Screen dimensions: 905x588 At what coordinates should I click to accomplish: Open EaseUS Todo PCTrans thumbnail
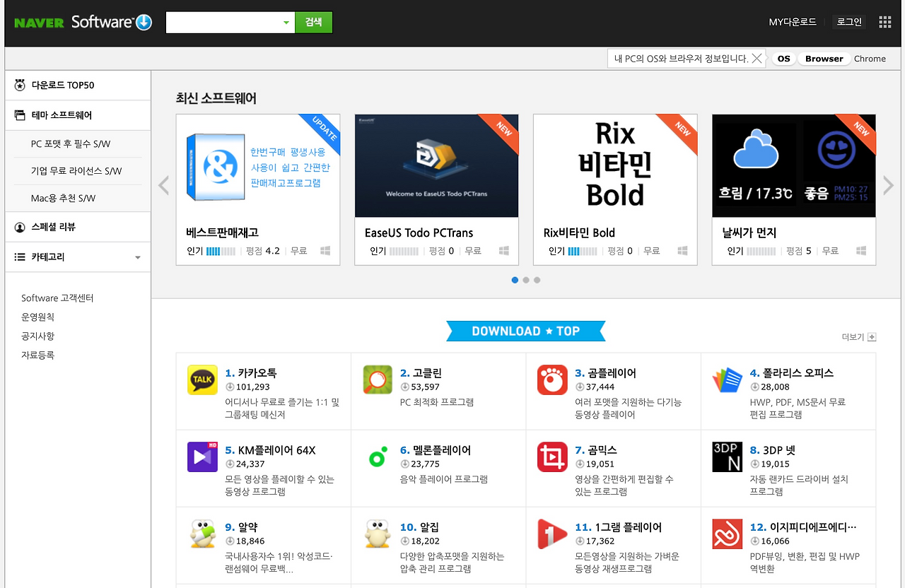click(436, 166)
